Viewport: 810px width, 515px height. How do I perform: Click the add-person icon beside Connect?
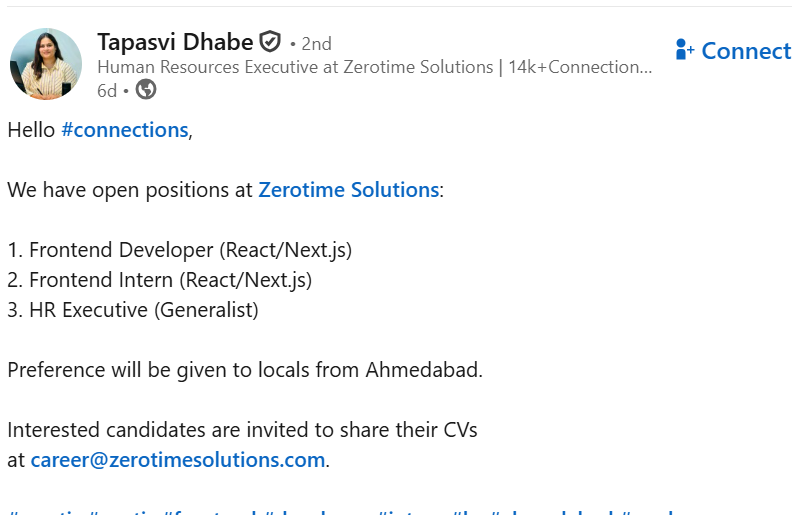[685, 50]
